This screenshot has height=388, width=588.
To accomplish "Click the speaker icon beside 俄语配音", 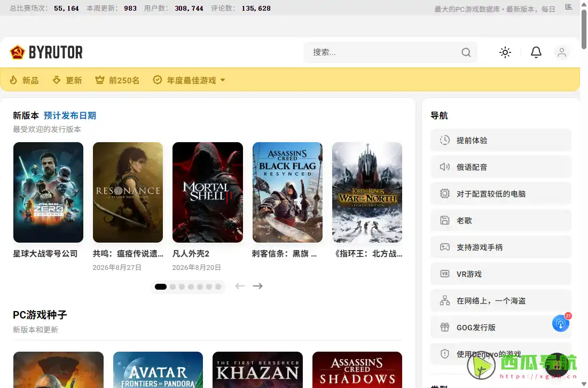I will [445, 167].
